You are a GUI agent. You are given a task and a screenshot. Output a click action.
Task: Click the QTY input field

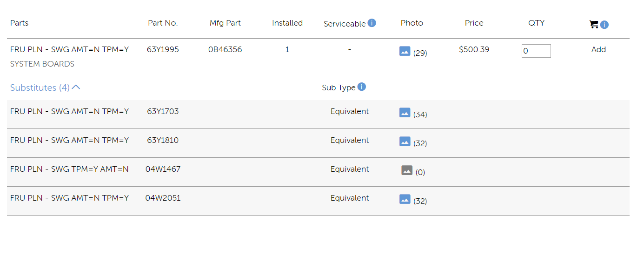click(536, 51)
